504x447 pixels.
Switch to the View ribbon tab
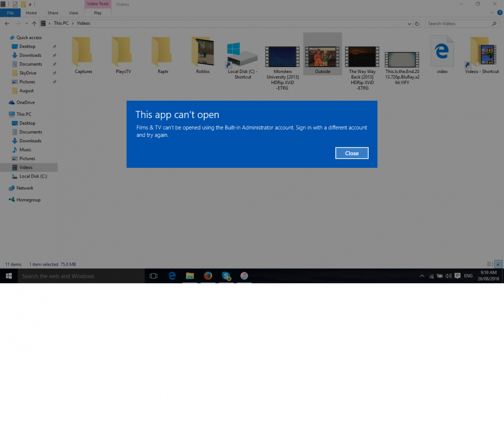pos(73,13)
